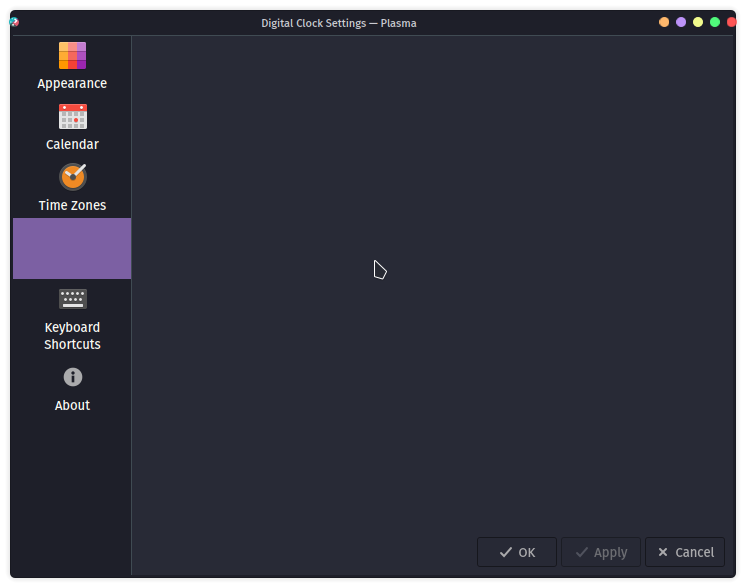Click the purple title bar circle button
Image resolution: width=746 pixels, height=588 pixels.
pos(681,22)
